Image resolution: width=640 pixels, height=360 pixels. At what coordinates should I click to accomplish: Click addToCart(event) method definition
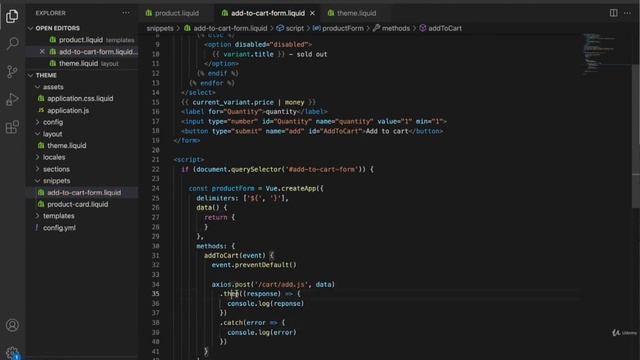[239, 256]
